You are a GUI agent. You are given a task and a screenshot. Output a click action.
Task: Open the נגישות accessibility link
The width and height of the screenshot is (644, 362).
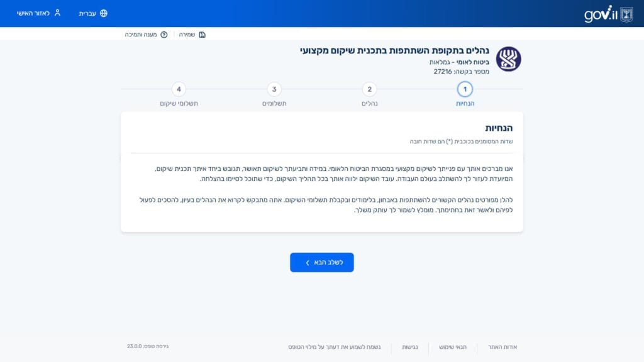tap(410, 346)
